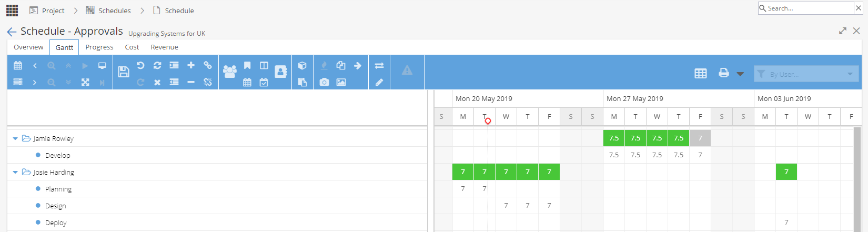Remove task with minus icon
868x232 pixels.
click(x=191, y=82)
